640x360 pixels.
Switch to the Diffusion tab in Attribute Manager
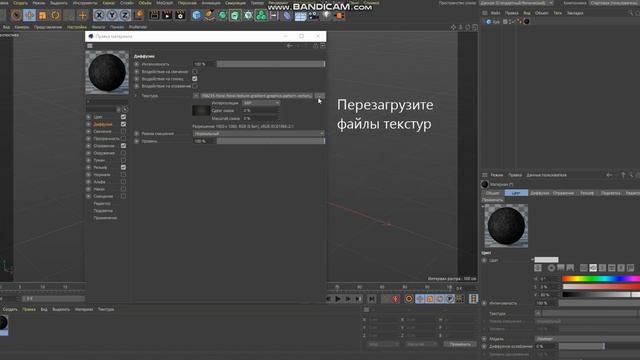540,193
